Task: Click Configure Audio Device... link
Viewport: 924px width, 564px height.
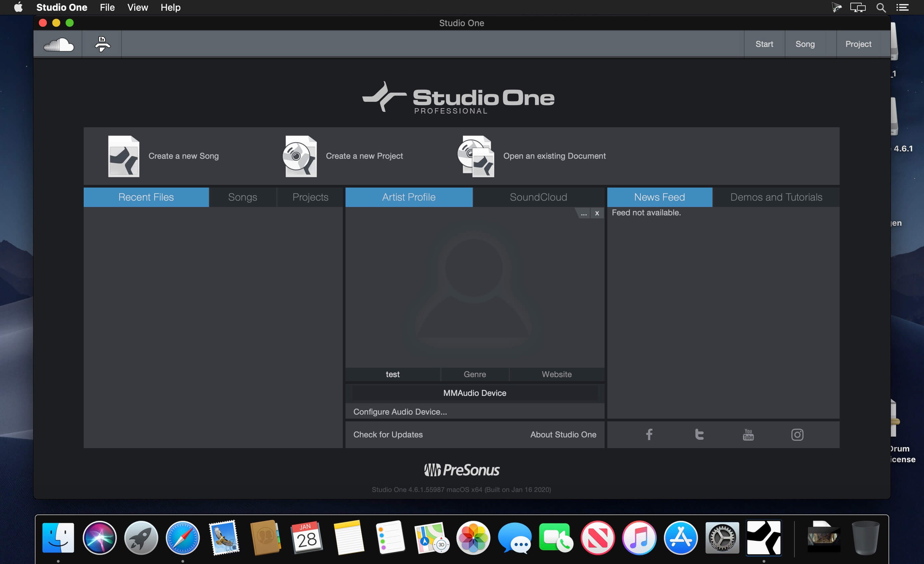Action: point(400,412)
